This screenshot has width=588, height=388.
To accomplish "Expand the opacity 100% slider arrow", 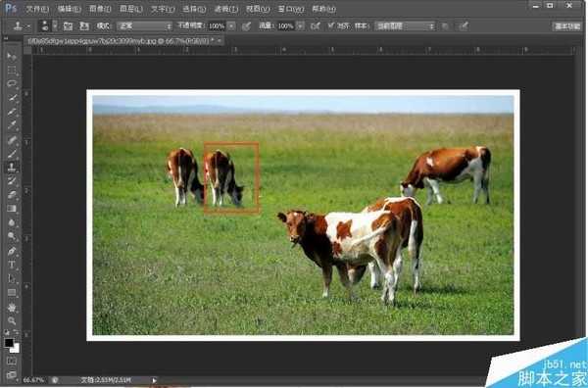I will point(231,25).
